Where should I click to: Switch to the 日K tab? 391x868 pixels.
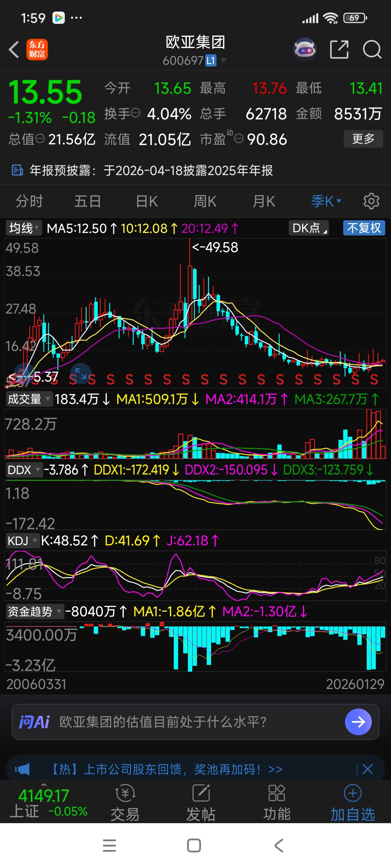coord(147,201)
